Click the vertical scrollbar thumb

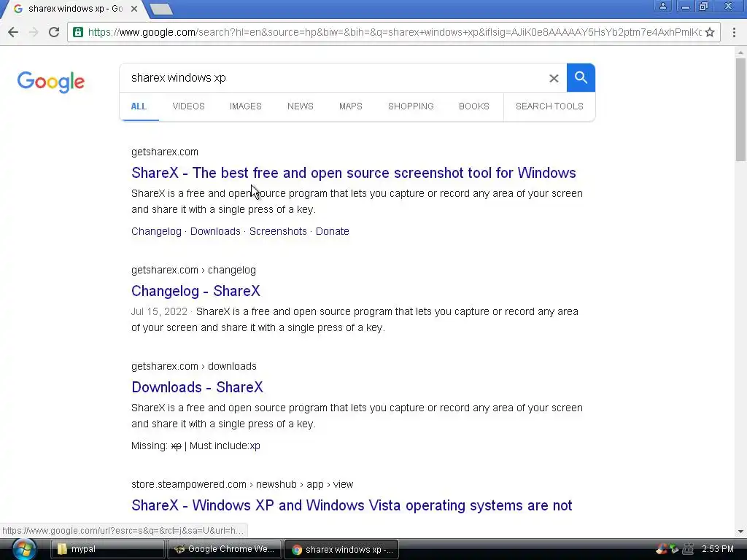pos(740,109)
